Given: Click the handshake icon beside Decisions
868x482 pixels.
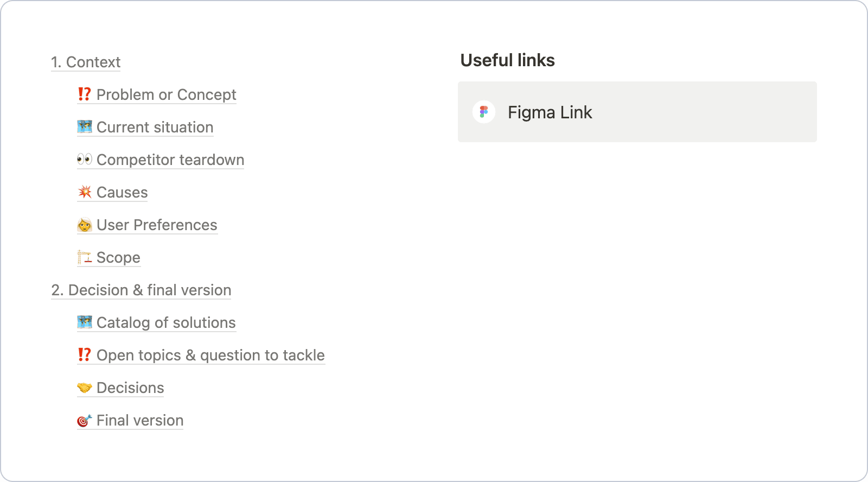Looking at the screenshot, I should coord(85,388).
